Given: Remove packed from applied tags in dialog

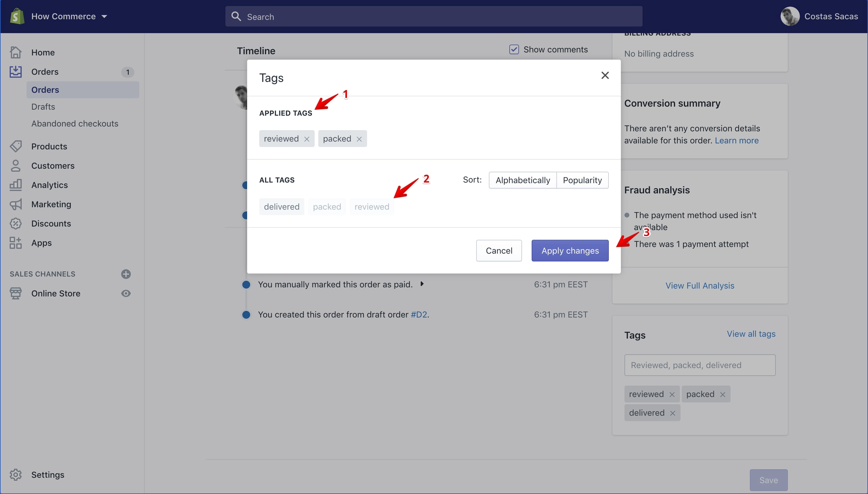Looking at the screenshot, I should [x=359, y=139].
